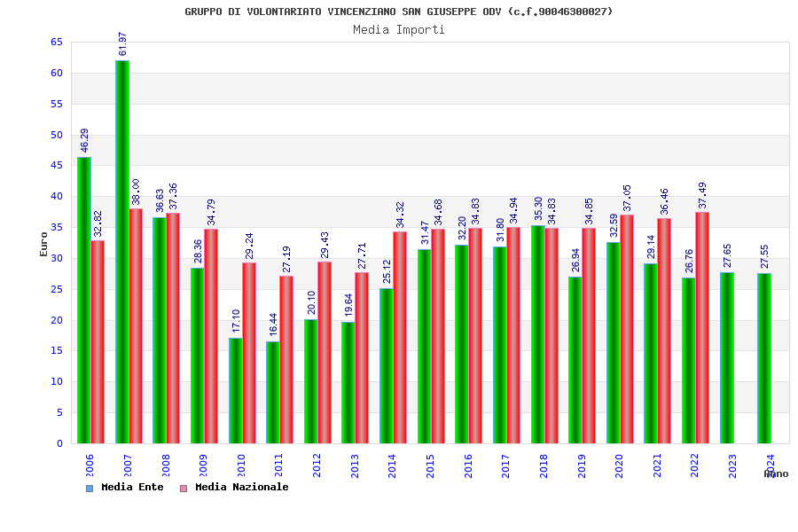This screenshot has width=798, height=532.
Task: Click the 65 value on the Euro axis
Action: [57, 43]
